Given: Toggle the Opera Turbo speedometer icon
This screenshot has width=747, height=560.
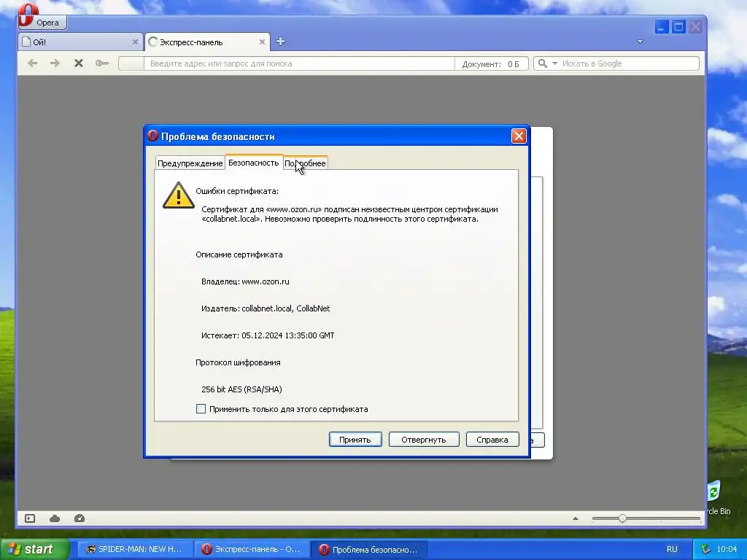Looking at the screenshot, I should click(x=80, y=518).
